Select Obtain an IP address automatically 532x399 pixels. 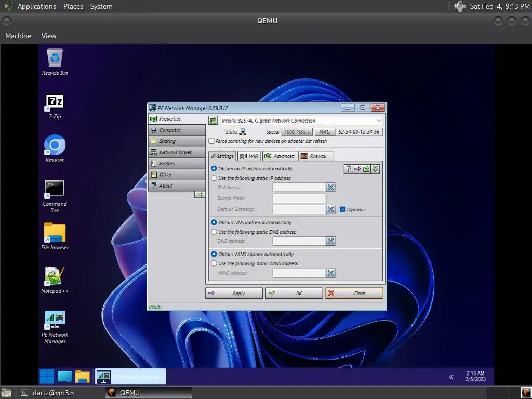pos(214,169)
